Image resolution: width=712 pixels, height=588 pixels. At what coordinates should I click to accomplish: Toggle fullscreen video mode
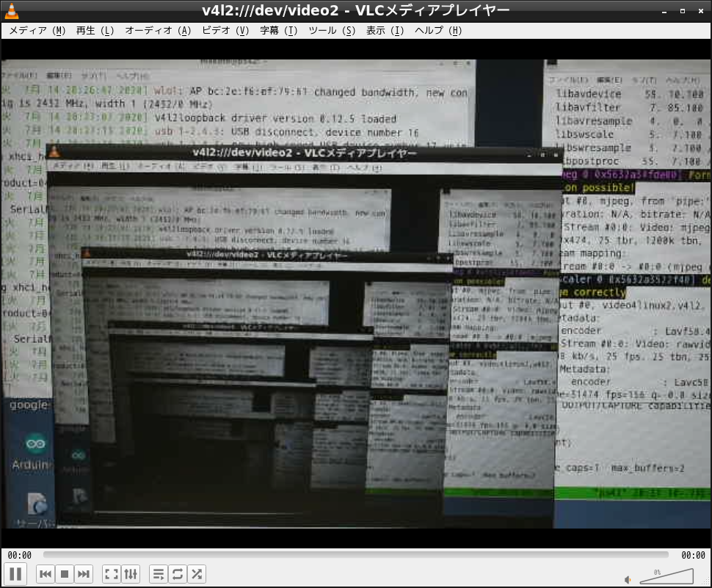(112, 574)
